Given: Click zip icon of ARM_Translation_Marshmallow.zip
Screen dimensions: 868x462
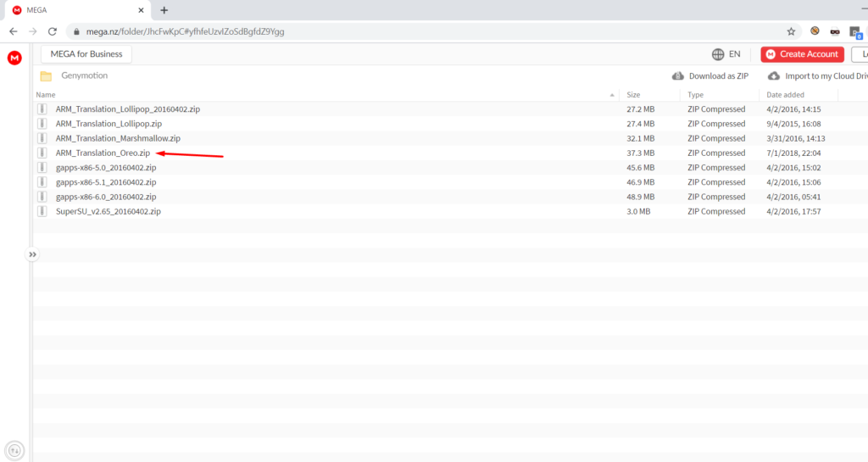Looking at the screenshot, I should (42, 138).
